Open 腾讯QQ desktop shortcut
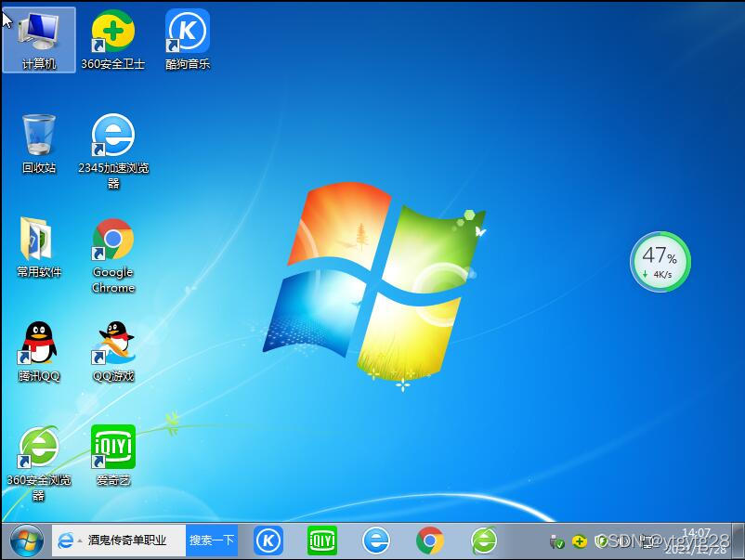The width and height of the screenshot is (745, 560). [38, 352]
